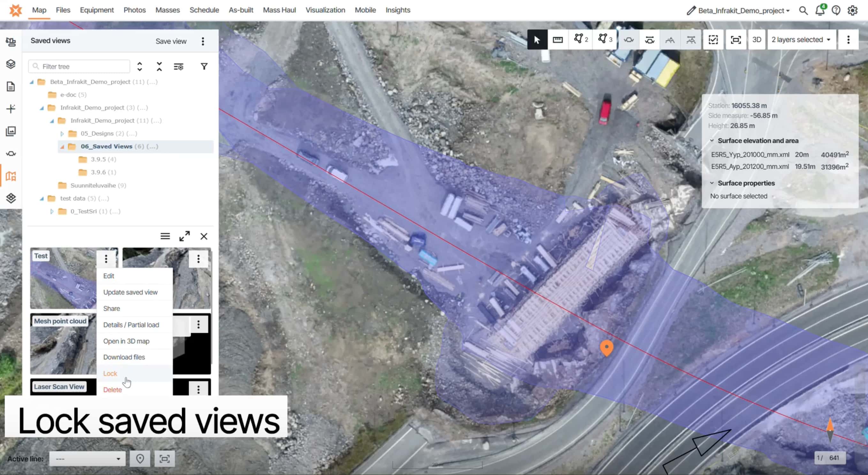Expand the saved views thumbnail pane
The image size is (868, 475).
click(x=184, y=236)
